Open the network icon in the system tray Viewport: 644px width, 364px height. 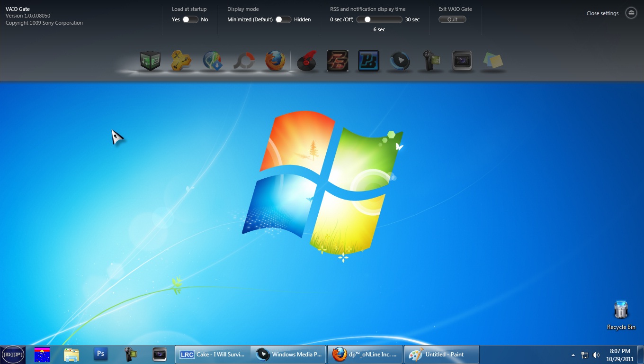pyautogui.click(x=585, y=355)
